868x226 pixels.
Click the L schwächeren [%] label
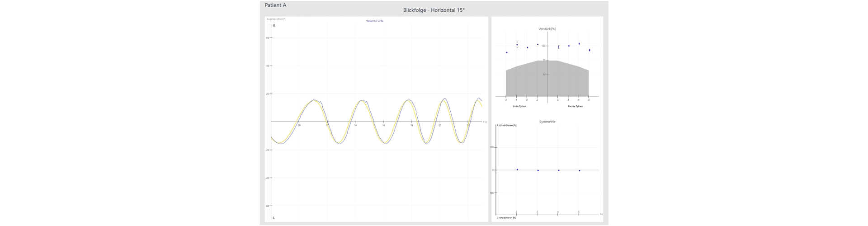pyautogui.click(x=506, y=217)
